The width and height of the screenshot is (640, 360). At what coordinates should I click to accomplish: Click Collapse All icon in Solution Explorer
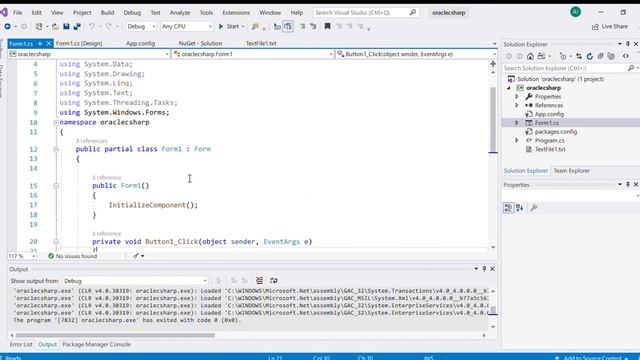(x=600, y=56)
